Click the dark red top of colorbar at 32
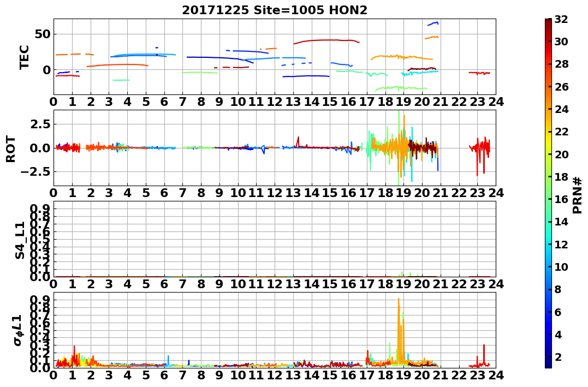The height and width of the screenshot is (387, 588). click(x=548, y=21)
